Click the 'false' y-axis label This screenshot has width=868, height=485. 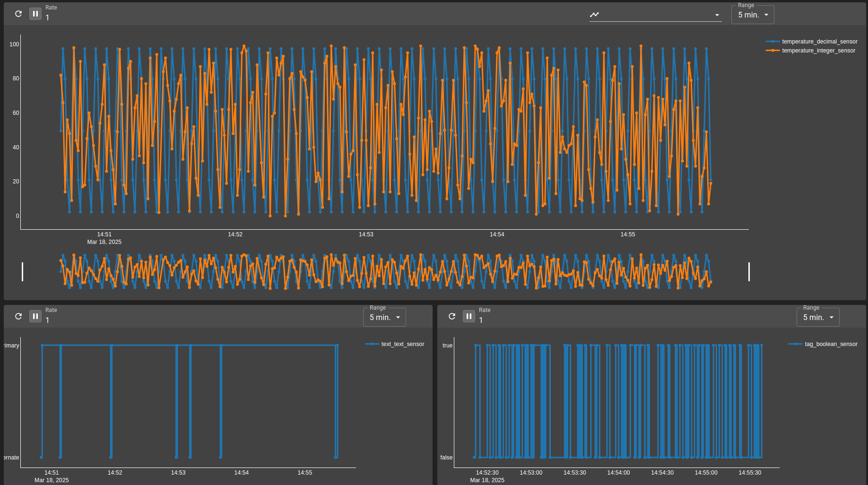(x=446, y=458)
